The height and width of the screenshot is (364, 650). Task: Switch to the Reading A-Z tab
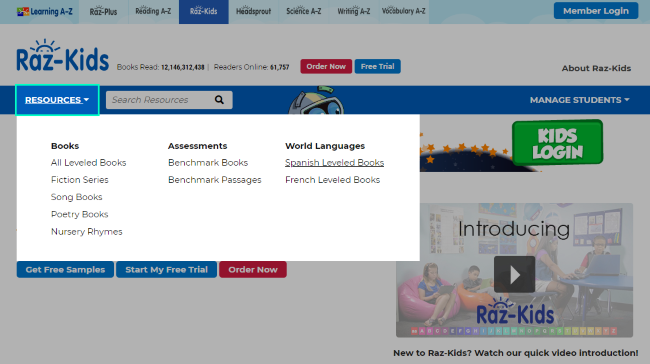click(153, 12)
